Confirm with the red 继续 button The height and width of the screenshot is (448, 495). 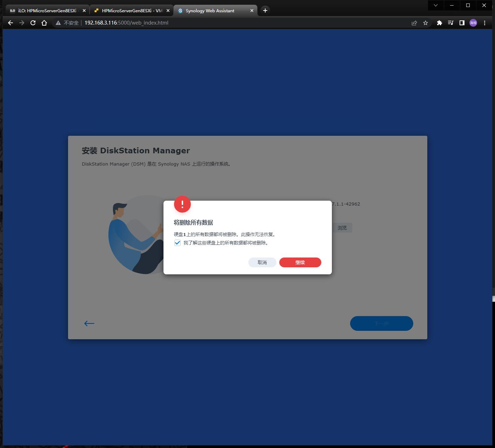tap(300, 262)
